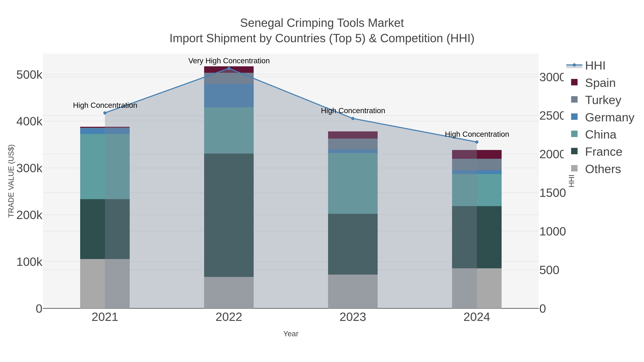Toggle the Others series in legend
This screenshot has width=644, height=362.
[596, 169]
